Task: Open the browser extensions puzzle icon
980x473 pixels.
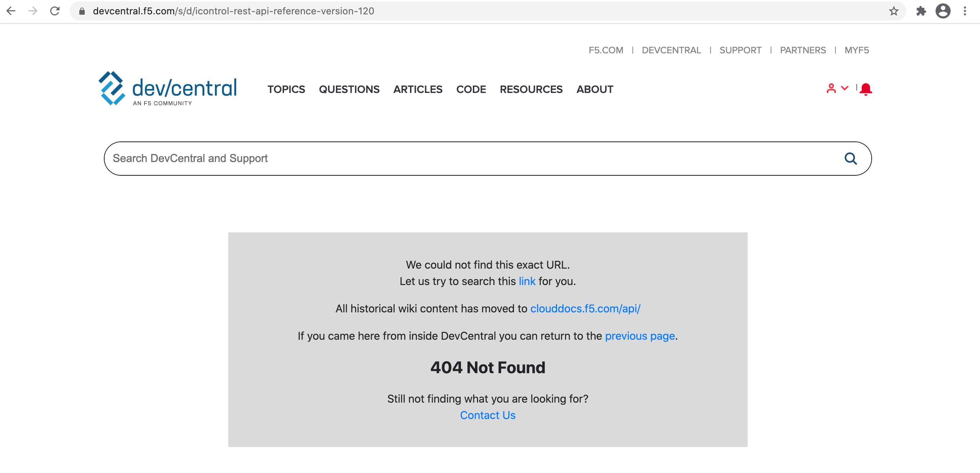Action: [921, 11]
